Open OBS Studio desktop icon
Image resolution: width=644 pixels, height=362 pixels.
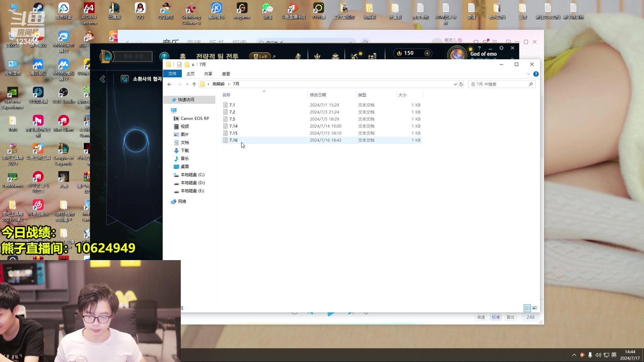tap(63, 95)
